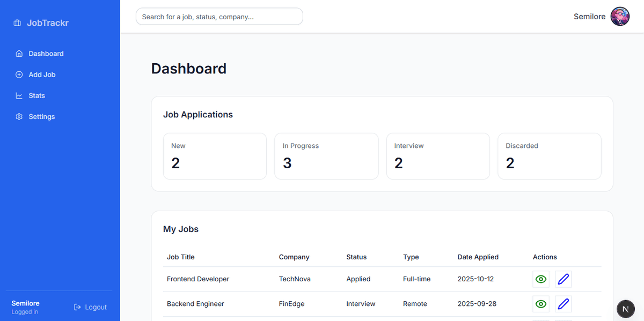Screen dimensions: 644x321
Task: Click the Logout button
Action: point(90,307)
